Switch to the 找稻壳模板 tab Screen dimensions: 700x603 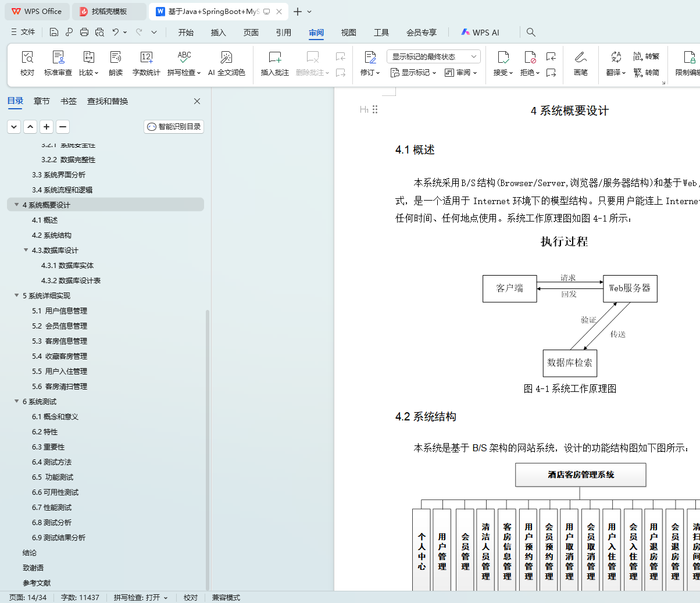[x=109, y=11]
